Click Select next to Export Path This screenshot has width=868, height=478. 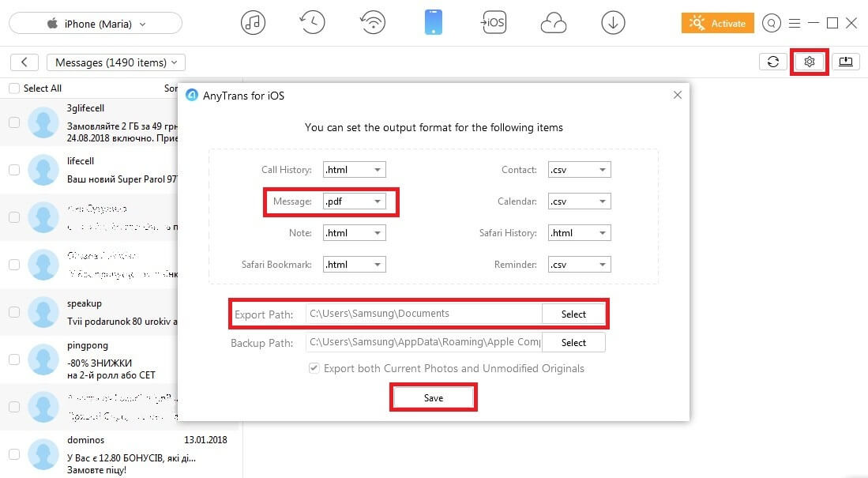(573, 314)
